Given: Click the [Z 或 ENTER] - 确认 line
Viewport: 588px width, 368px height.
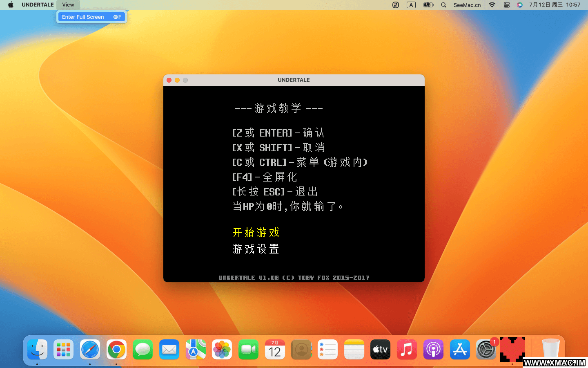Looking at the screenshot, I should point(278,133).
